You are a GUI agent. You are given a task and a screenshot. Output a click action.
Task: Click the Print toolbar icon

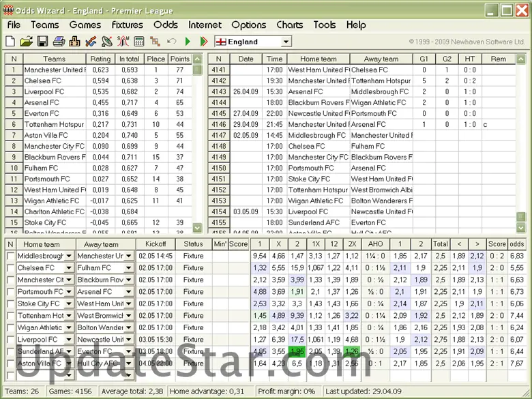(59, 42)
